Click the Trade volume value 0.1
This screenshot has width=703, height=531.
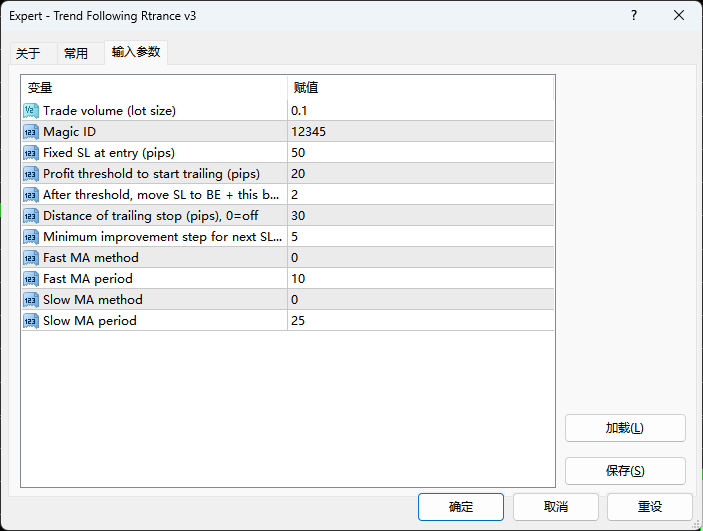click(300, 110)
